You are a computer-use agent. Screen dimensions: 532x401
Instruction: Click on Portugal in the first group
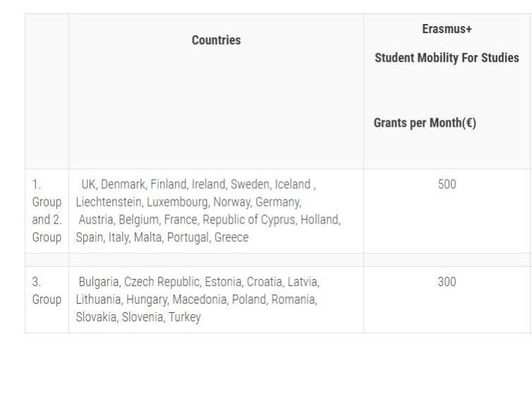[x=189, y=237]
